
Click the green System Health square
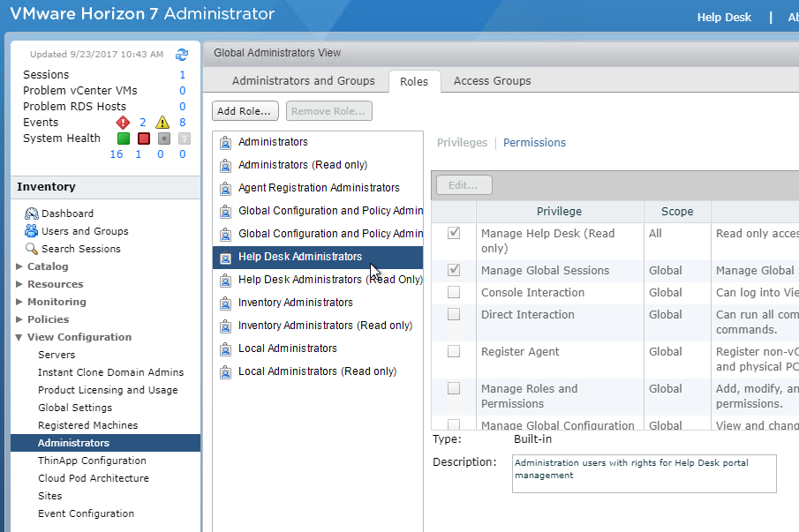tap(124, 139)
